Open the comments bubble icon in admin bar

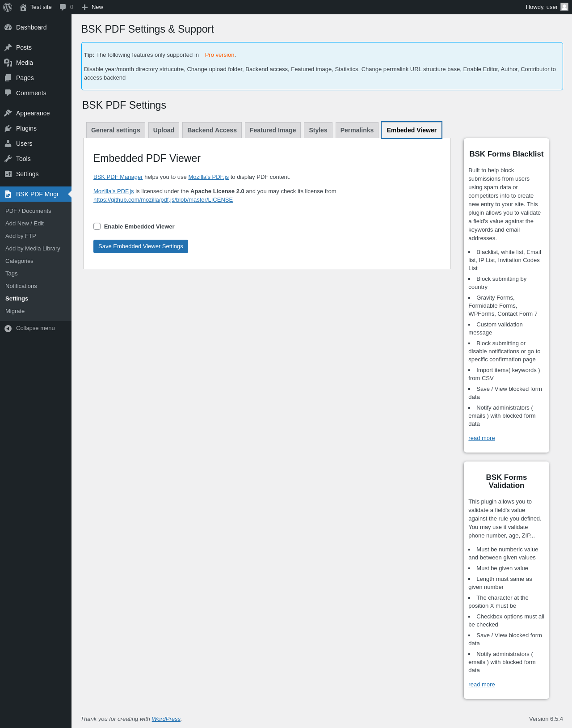click(63, 7)
